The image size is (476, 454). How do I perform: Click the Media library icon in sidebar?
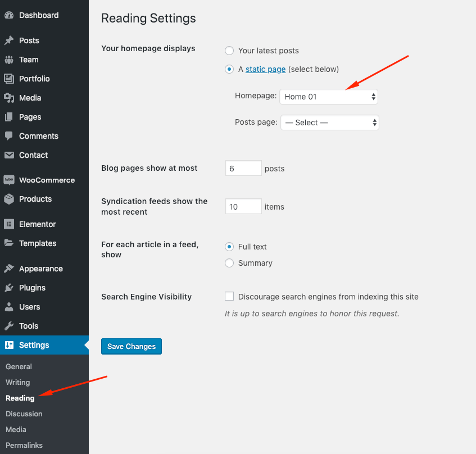click(9, 98)
